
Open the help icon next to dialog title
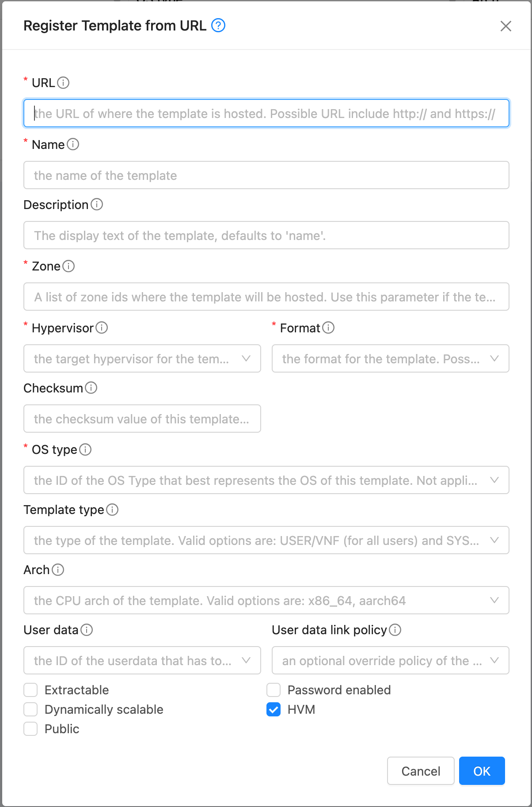coord(218,26)
